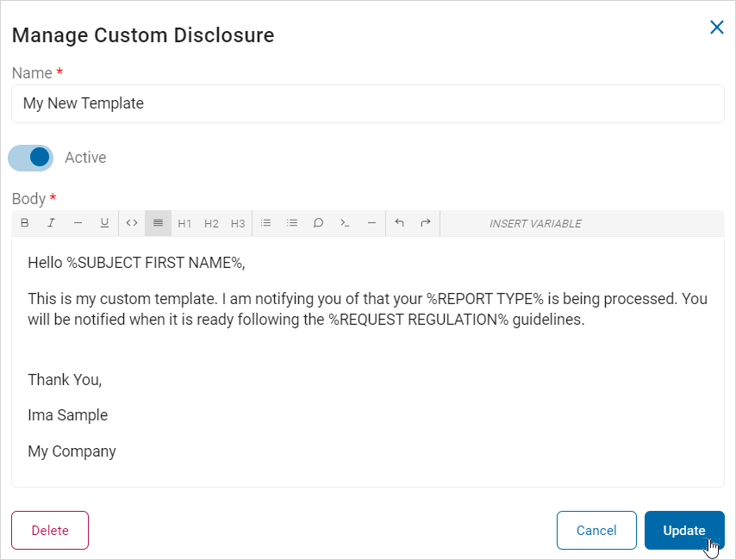This screenshot has width=736, height=560.
Task: Toggle bold formatting in the body editor
Action: coord(24,223)
